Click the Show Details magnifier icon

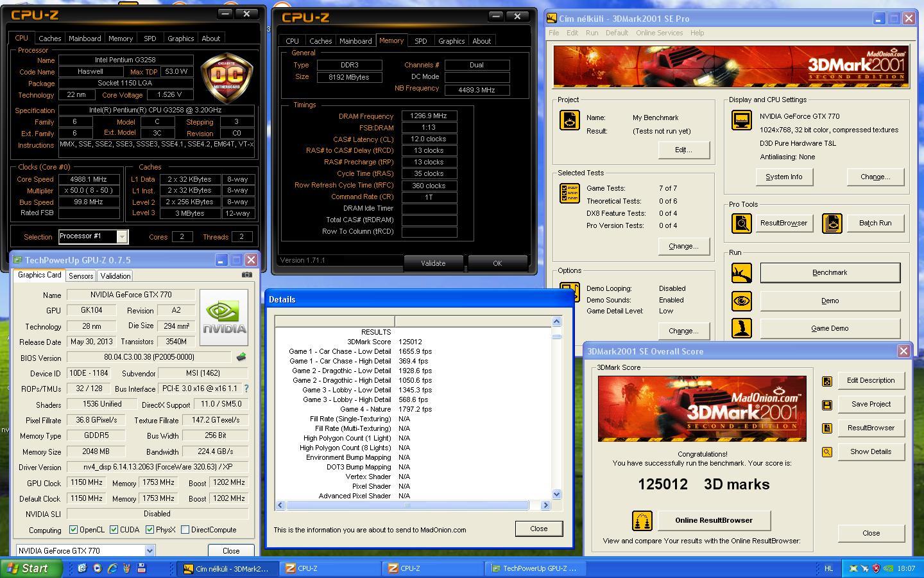coord(827,452)
